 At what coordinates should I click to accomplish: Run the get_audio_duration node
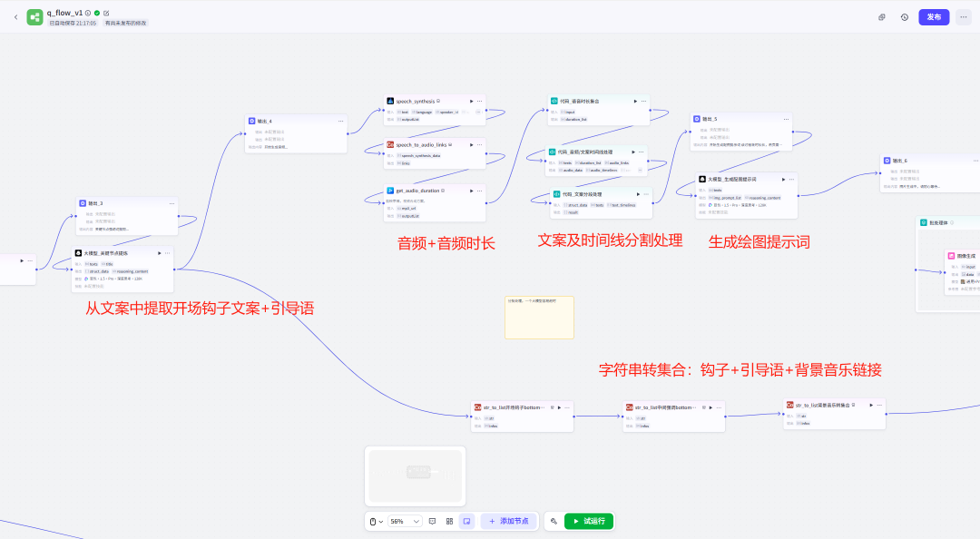click(471, 191)
